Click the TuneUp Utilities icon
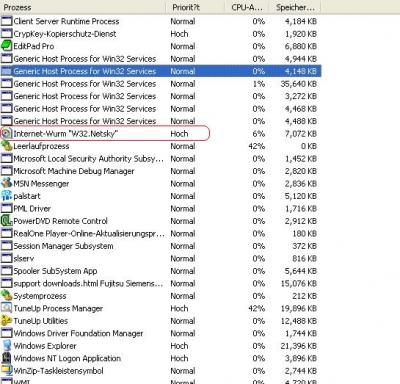 point(6,321)
